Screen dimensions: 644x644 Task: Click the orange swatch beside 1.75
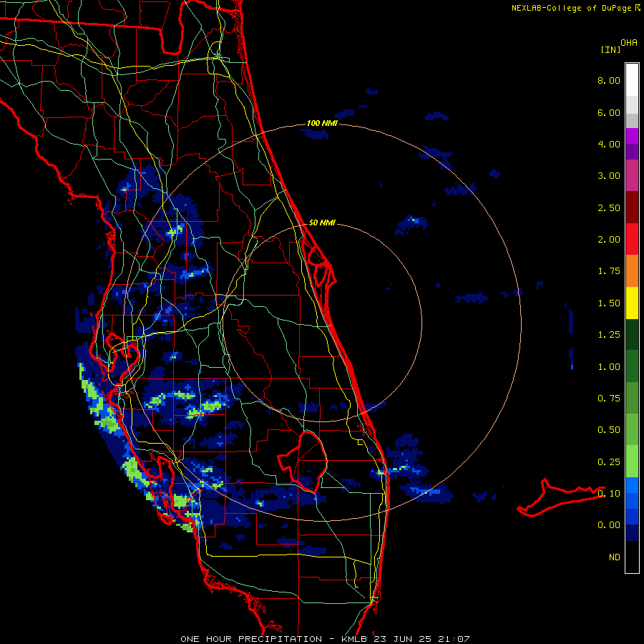click(x=632, y=271)
